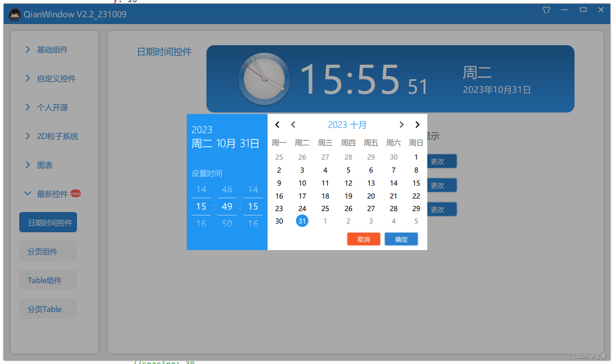614x364 pixels.
Task: Click the previous month arrow in the calendar
Action: click(294, 125)
